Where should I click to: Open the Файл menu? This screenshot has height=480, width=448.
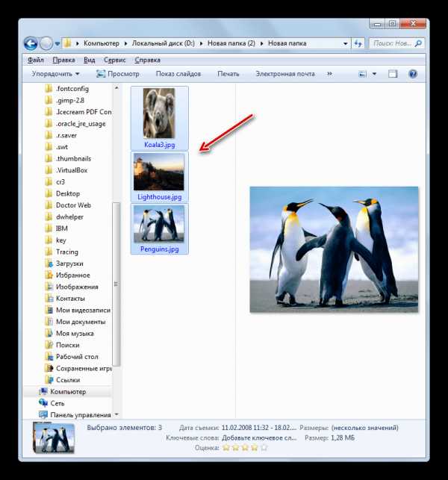coord(36,60)
